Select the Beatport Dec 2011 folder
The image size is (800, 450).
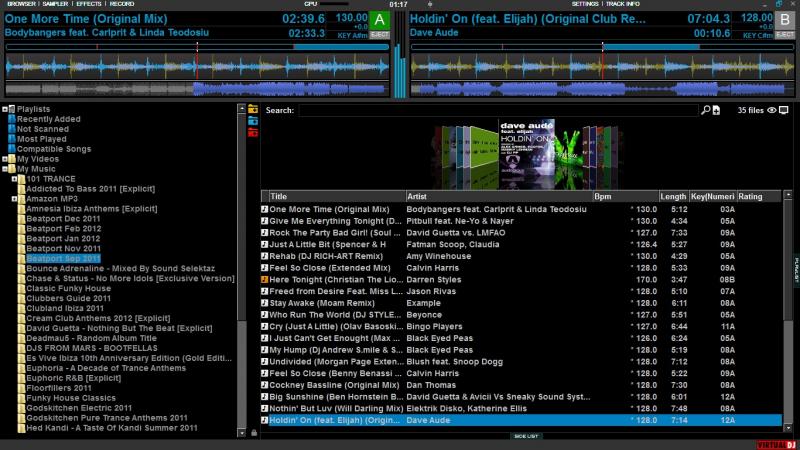click(63, 218)
